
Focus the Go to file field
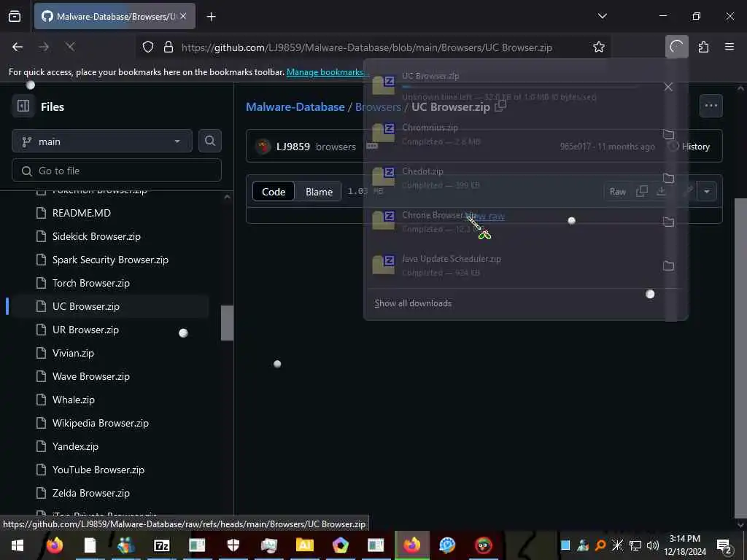[117, 171]
